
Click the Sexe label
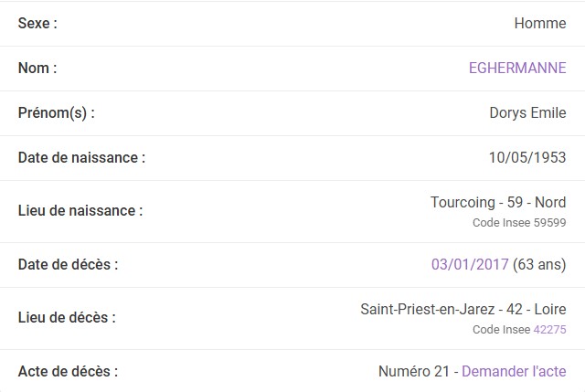pos(37,24)
